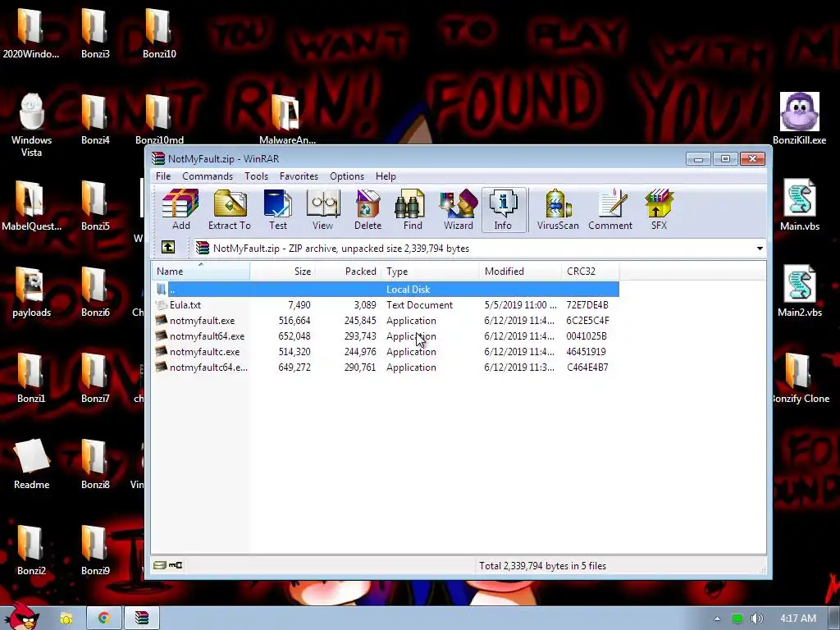The width and height of the screenshot is (840, 630).
Task: Click the WinRAR taskbar button
Action: [x=141, y=618]
